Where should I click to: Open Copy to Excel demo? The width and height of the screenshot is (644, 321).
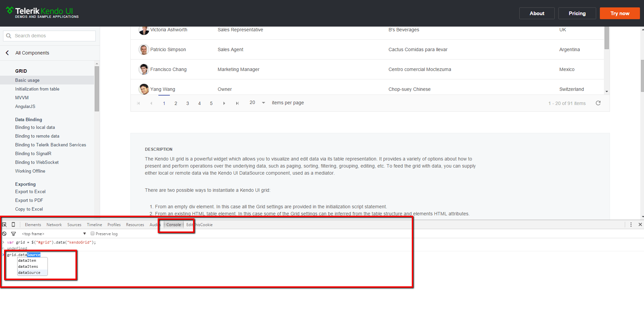click(29, 209)
